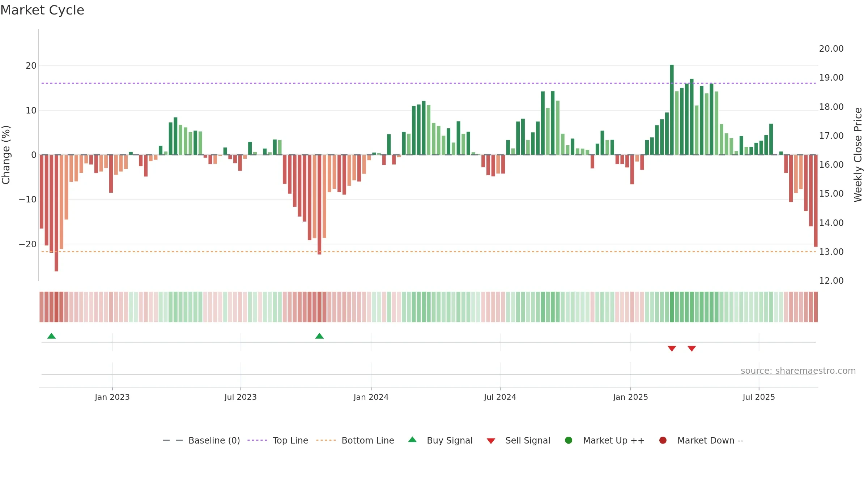Click the orange dashed Bottom Line legend swatch
The width and height of the screenshot is (868, 488).
coord(326,440)
